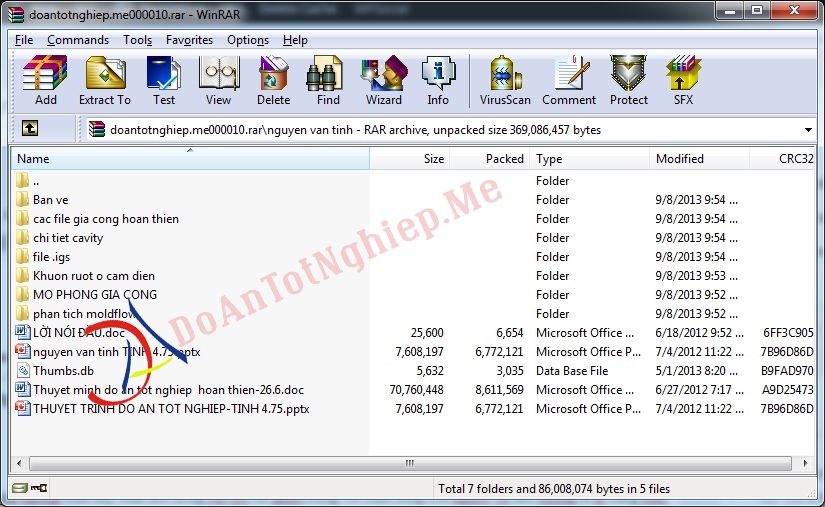Click the packed value 3,035
Screen dimensions: 825x507
(x=510, y=370)
